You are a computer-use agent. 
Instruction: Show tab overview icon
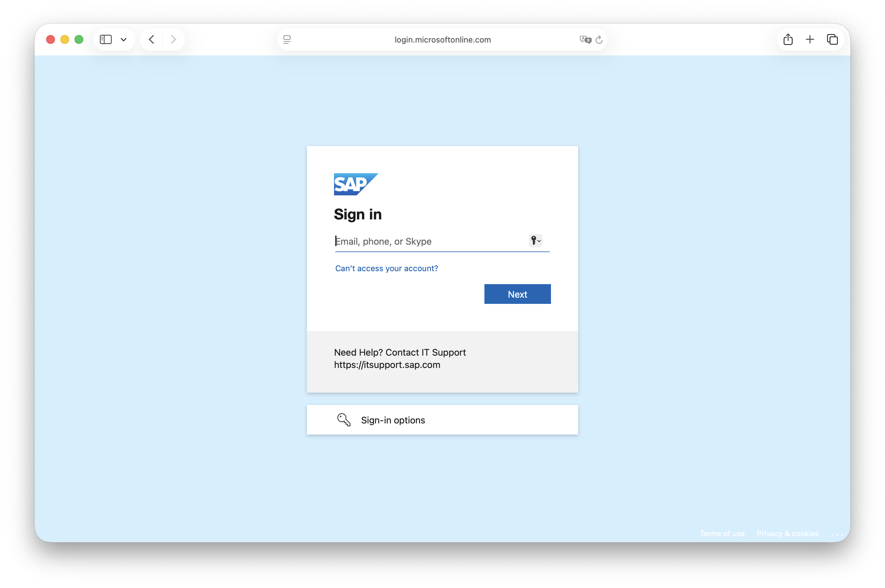(x=832, y=39)
